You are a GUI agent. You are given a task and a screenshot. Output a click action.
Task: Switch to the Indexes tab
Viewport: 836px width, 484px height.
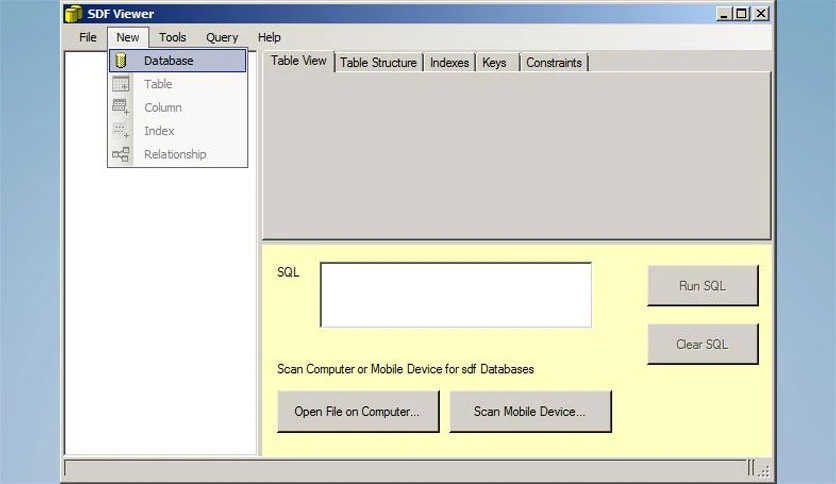[x=449, y=63]
